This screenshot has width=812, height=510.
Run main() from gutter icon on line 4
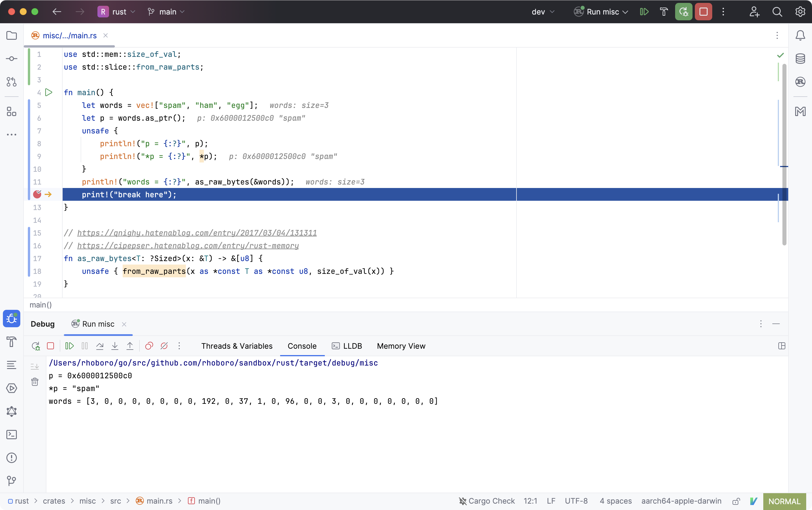(49, 92)
